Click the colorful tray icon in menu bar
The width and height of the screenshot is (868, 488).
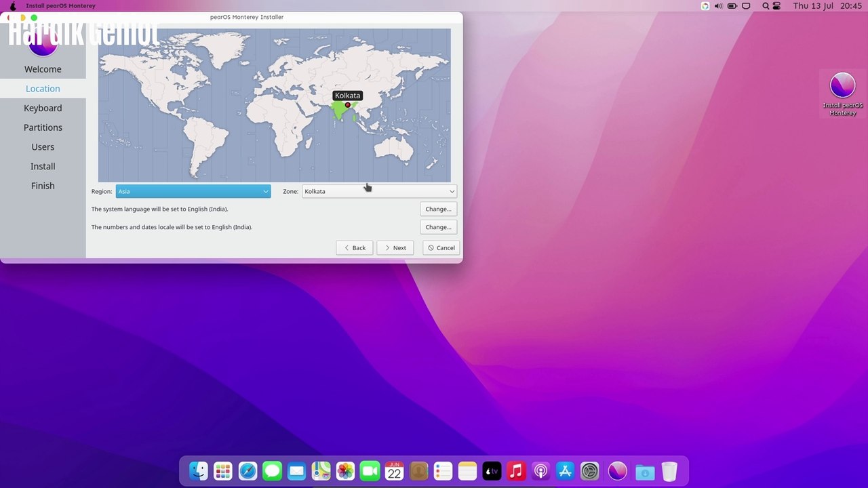tap(705, 6)
